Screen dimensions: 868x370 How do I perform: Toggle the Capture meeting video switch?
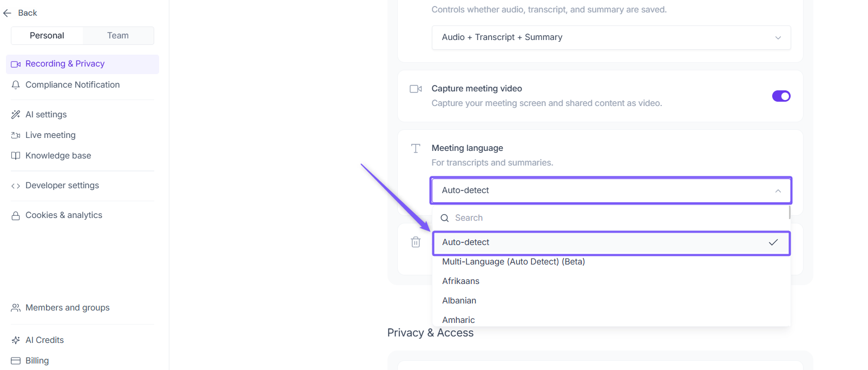(x=781, y=96)
